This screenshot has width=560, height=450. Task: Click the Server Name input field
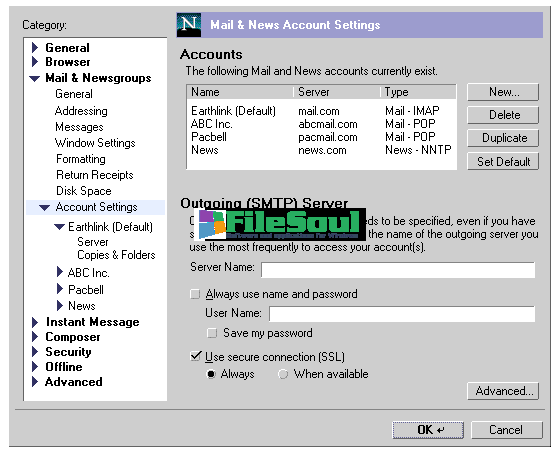(398, 270)
